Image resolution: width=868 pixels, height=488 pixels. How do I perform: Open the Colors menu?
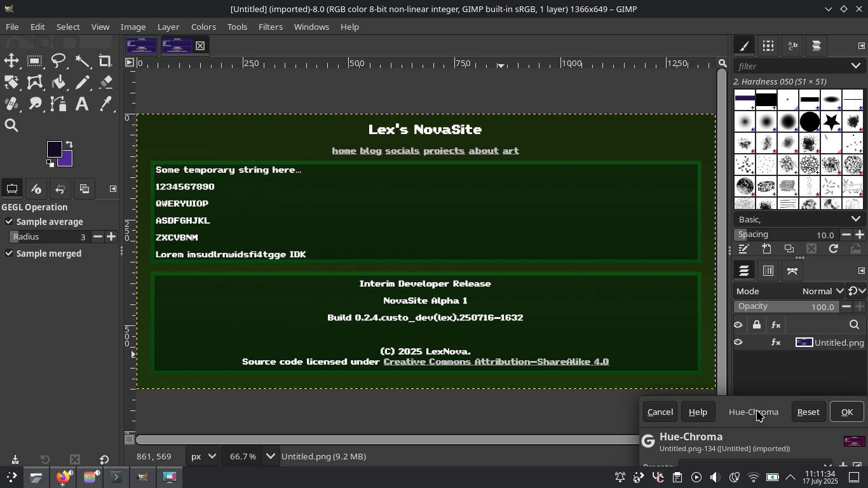coord(203,27)
